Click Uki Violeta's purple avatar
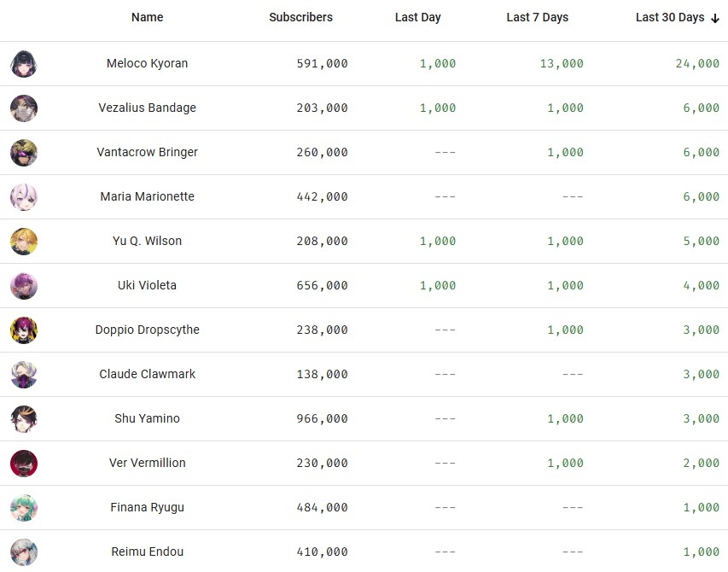This screenshot has width=728, height=572. [24, 285]
